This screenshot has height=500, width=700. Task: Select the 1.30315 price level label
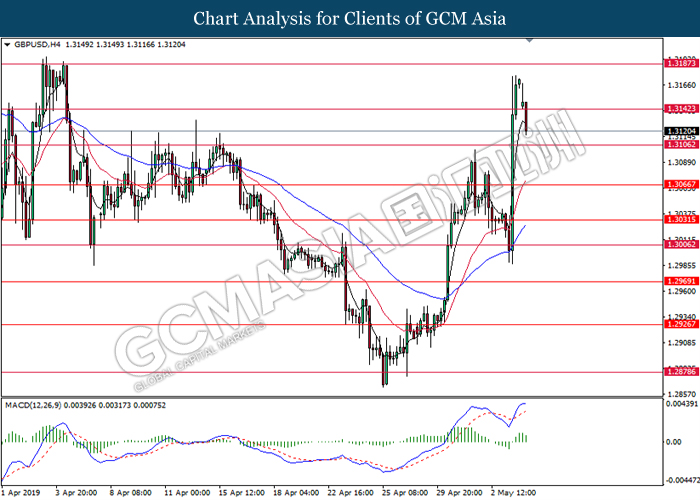[682, 220]
